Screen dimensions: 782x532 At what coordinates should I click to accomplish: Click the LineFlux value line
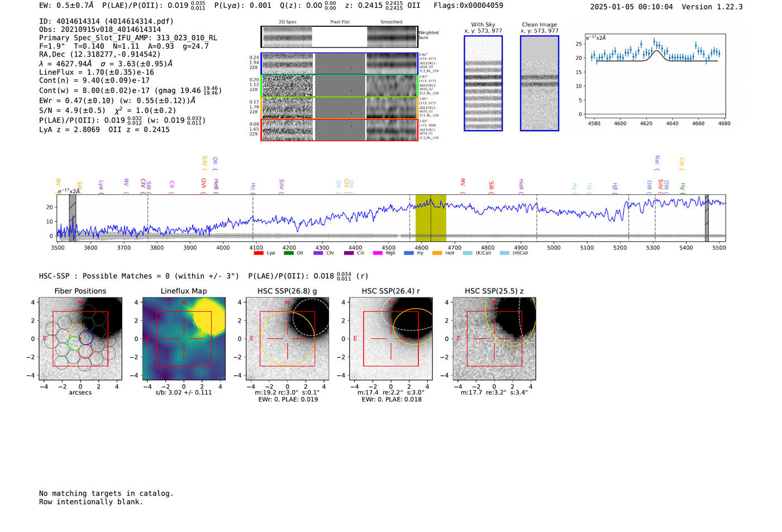(x=97, y=72)
